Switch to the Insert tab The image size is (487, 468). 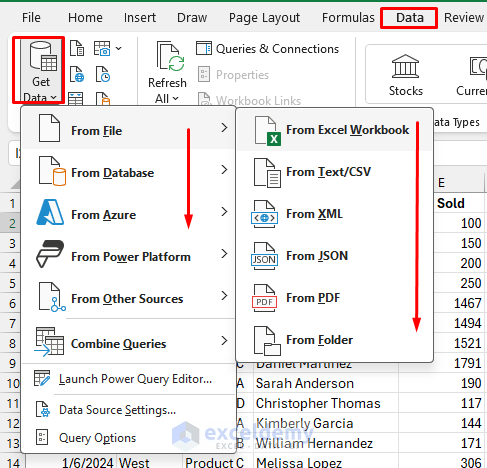pyautogui.click(x=140, y=18)
